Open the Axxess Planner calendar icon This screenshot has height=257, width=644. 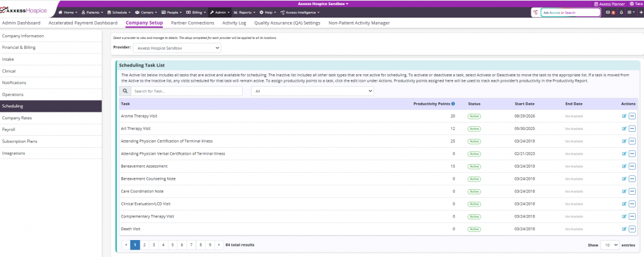pos(596,4)
